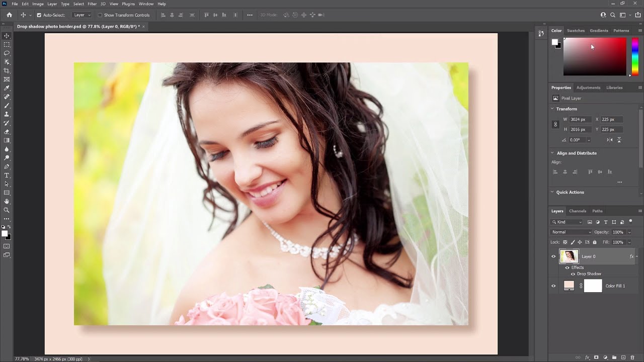
Task: Create a new adjustment layer
Action: [605, 357]
